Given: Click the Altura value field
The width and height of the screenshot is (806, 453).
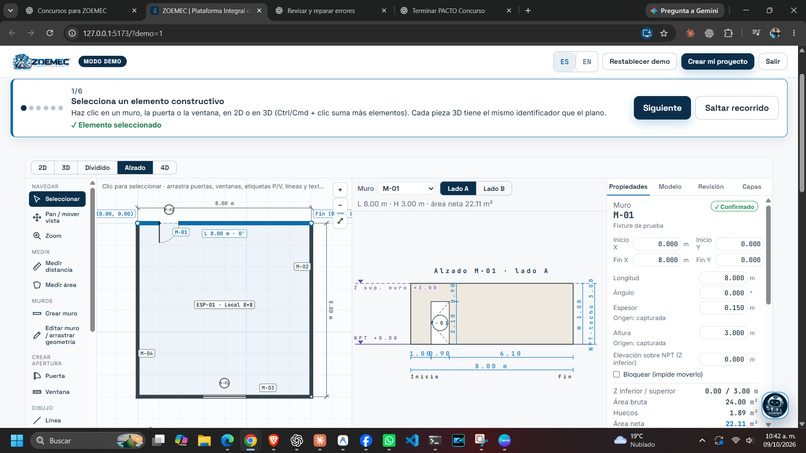Looking at the screenshot, I should tap(723, 333).
